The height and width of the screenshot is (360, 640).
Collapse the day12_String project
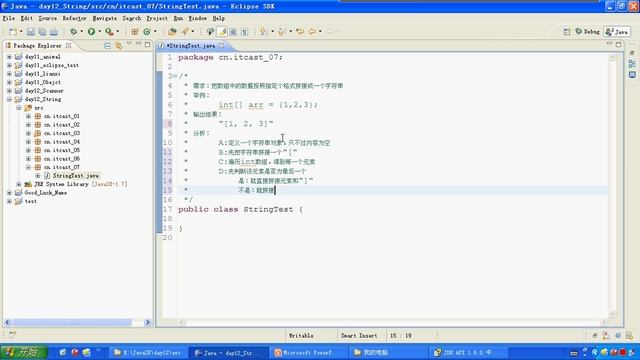coord(9,99)
